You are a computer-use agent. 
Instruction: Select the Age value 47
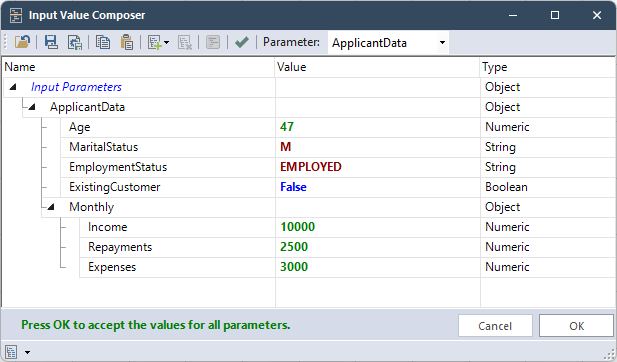287,127
